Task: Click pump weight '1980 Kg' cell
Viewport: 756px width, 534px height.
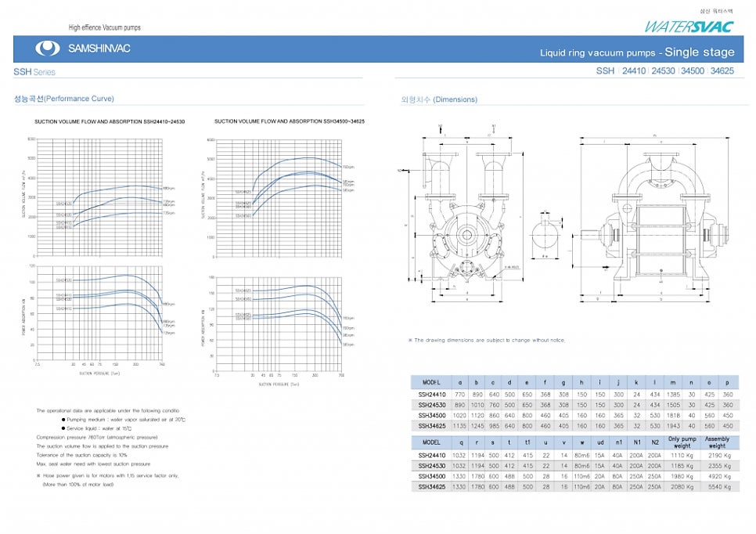Action: (x=682, y=476)
